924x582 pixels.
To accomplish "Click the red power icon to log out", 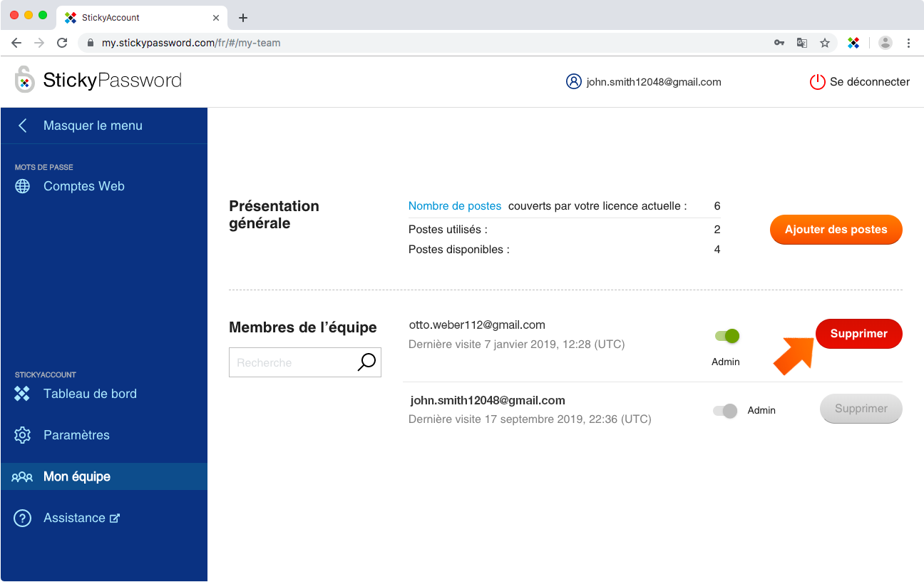I will coord(817,82).
